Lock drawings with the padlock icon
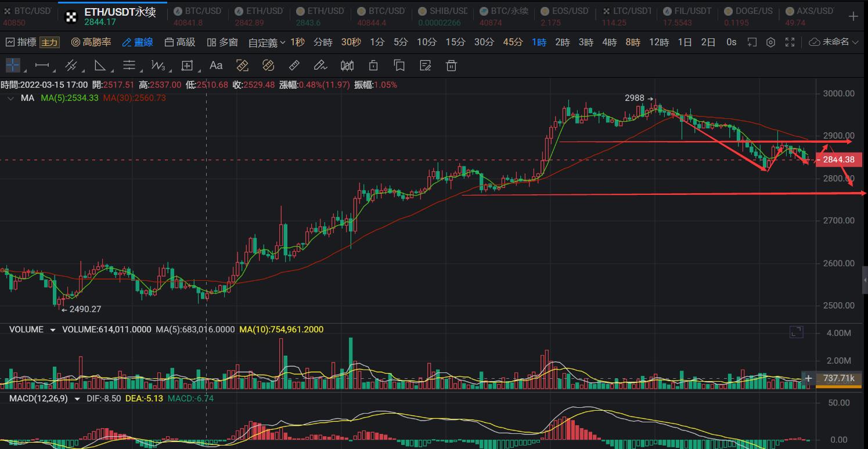Viewport: 868px width, 449px height. tap(373, 65)
